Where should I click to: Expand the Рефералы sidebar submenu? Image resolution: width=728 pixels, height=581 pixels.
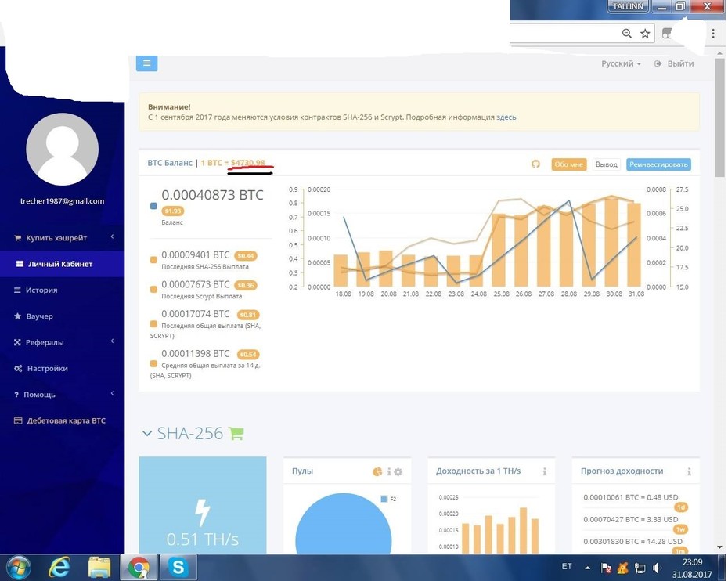62,342
